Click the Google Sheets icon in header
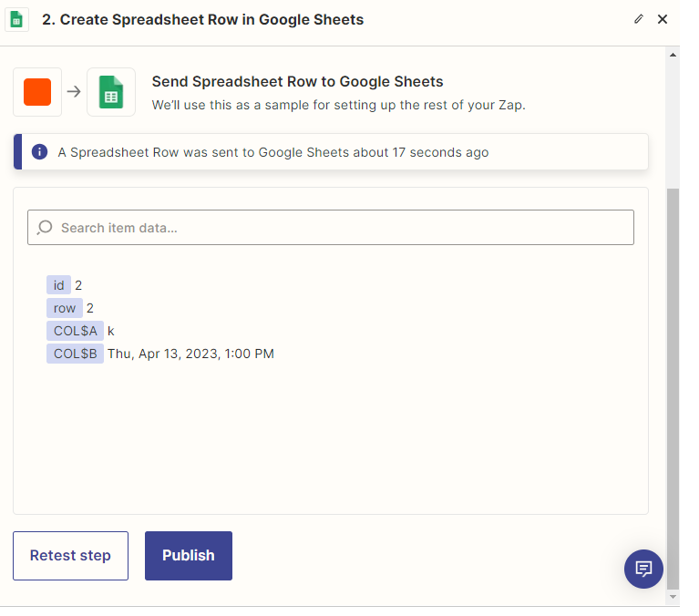This screenshot has height=616, width=699. tap(18, 20)
